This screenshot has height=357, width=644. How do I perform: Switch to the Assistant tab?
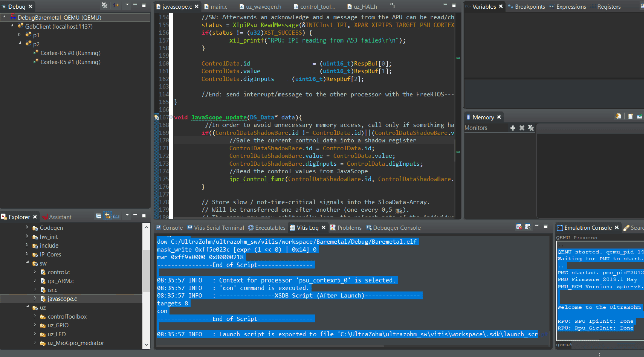[57, 217]
